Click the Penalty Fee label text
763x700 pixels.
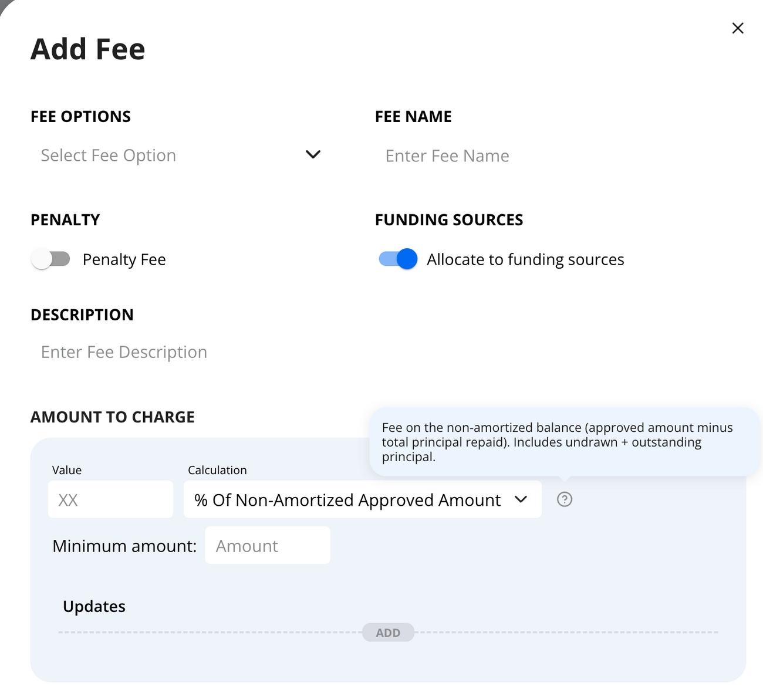point(124,259)
